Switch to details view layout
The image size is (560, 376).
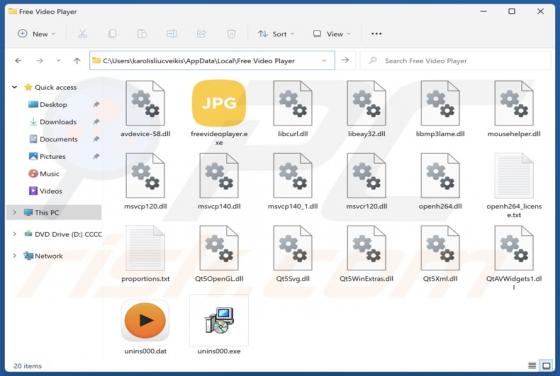[x=532, y=366]
